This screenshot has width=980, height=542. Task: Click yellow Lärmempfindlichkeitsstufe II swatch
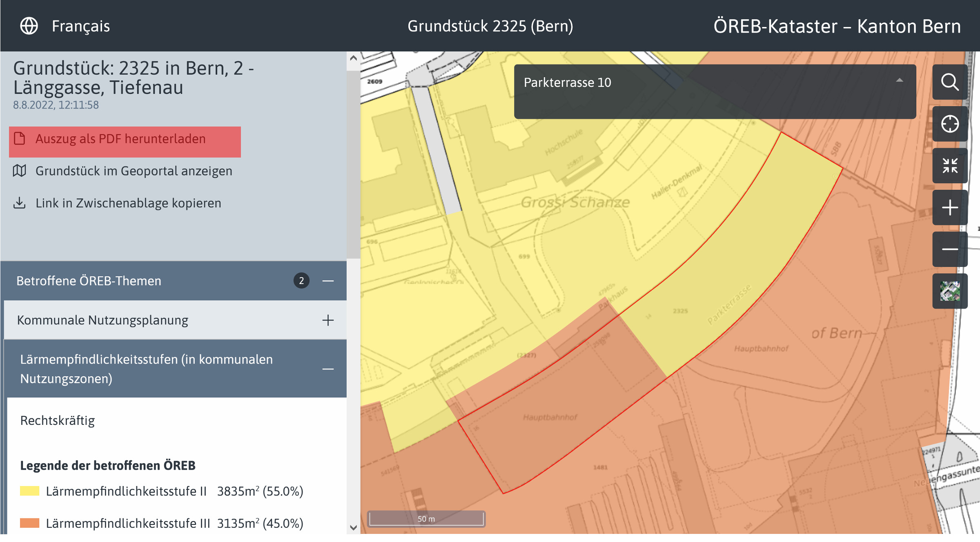(x=30, y=491)
